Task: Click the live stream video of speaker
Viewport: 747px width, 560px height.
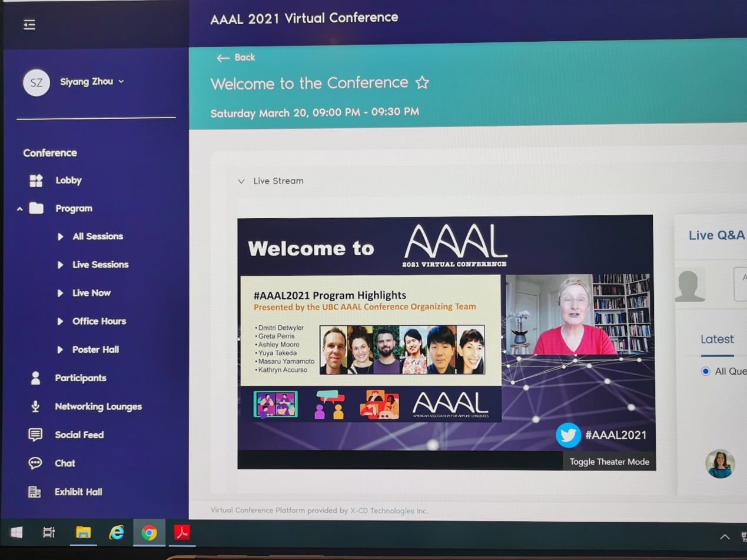Action: coord(578,314)
